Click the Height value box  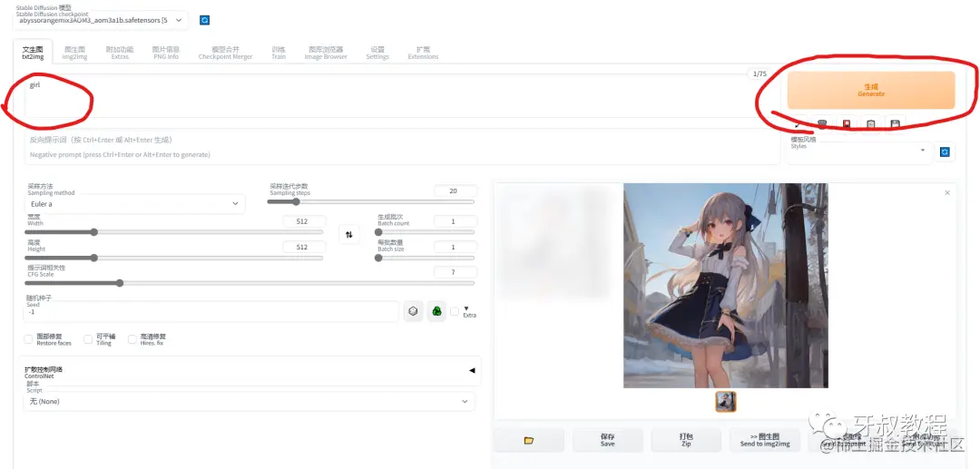304,247
